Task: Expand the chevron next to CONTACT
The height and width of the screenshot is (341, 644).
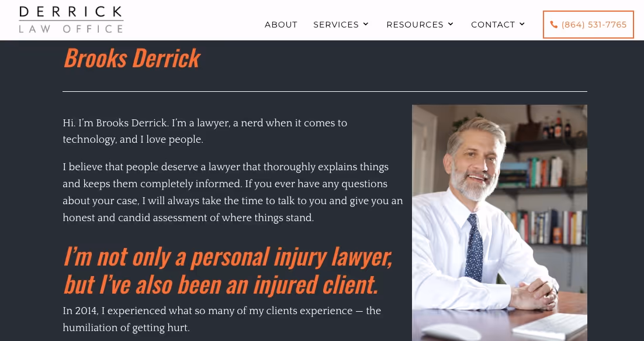Action: (x=522, y=24)
